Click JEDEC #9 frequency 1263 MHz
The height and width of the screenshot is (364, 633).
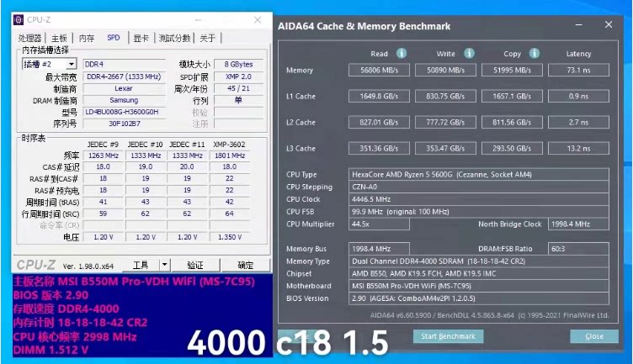[x=104, y=156]
